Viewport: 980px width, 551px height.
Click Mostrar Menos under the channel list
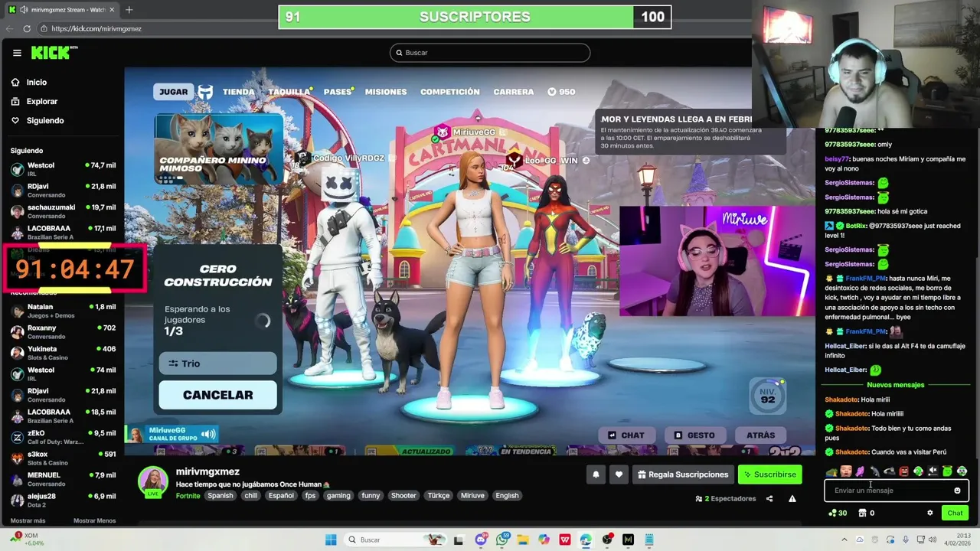coord(94,520)
